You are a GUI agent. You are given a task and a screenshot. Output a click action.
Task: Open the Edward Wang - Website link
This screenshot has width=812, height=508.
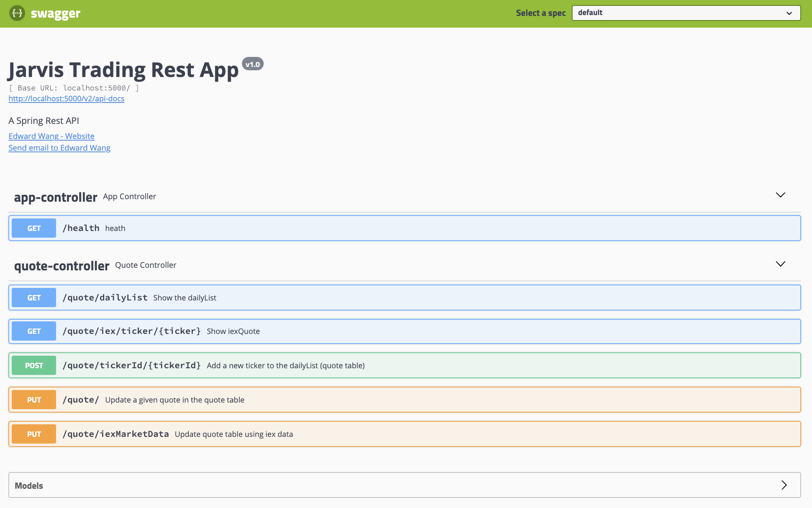[51, 136]
